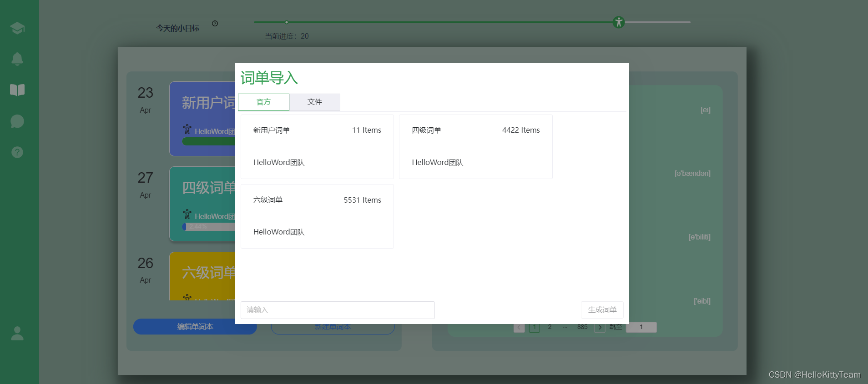The image size is (868, 384).
Task: Open the 新用户词单 purple card in background
Action: tap(202, 119)
